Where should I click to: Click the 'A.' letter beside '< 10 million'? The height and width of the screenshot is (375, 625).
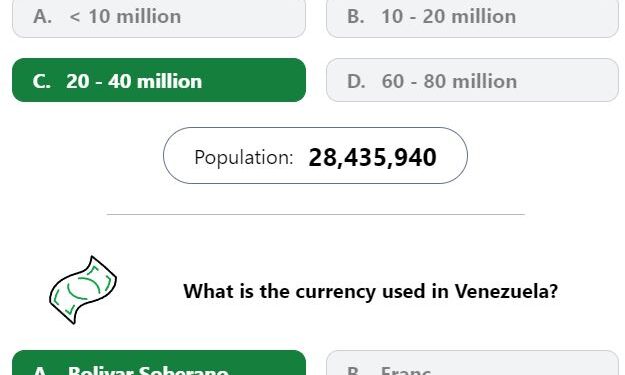[x=42, y=17]
